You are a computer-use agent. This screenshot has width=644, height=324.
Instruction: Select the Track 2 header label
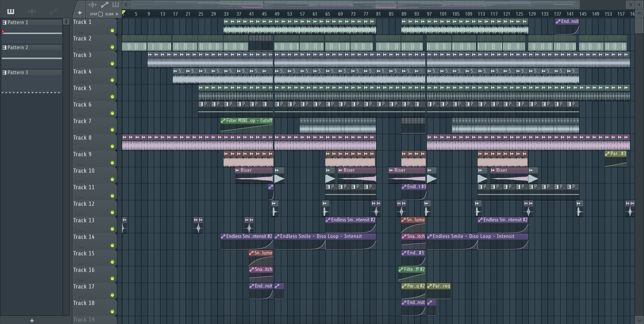82,38
